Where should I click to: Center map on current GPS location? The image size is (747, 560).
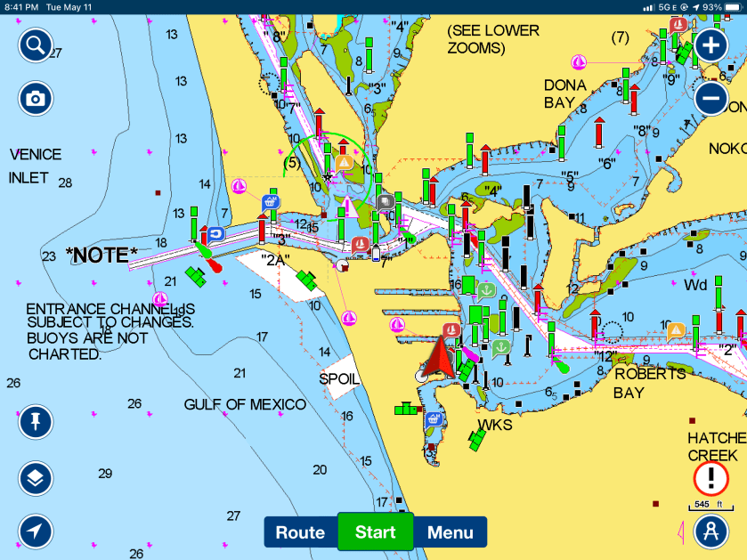(x=35, y=532)
